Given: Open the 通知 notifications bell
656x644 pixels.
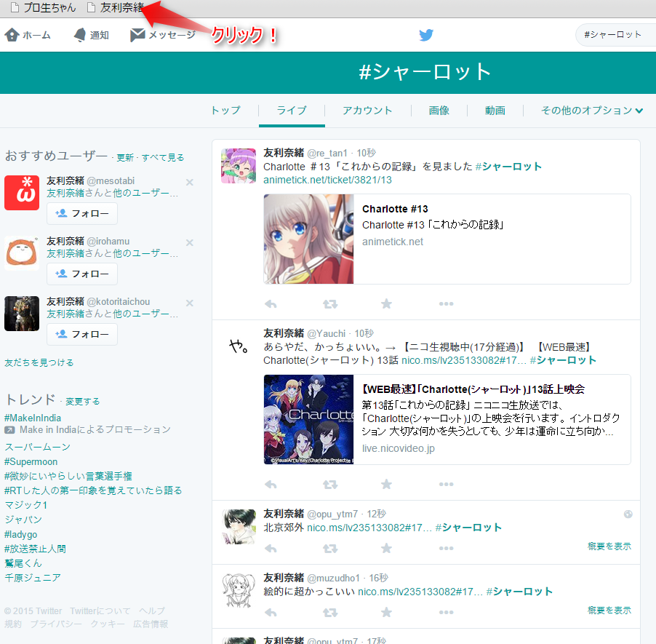Looking at the screenshot, I should tap(80, 35).
